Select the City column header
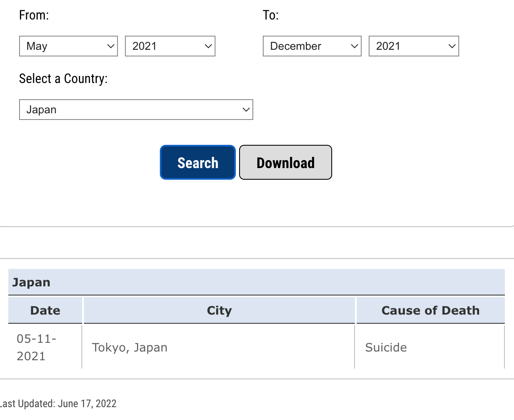This screenshot has height=420, width=514. [x=219, y=310]
